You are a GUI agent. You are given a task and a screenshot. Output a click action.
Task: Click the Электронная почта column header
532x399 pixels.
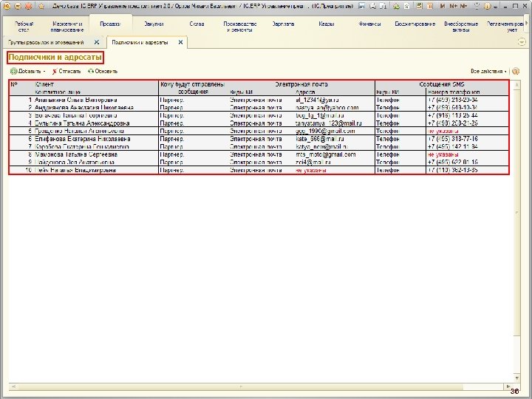[301, 84]
